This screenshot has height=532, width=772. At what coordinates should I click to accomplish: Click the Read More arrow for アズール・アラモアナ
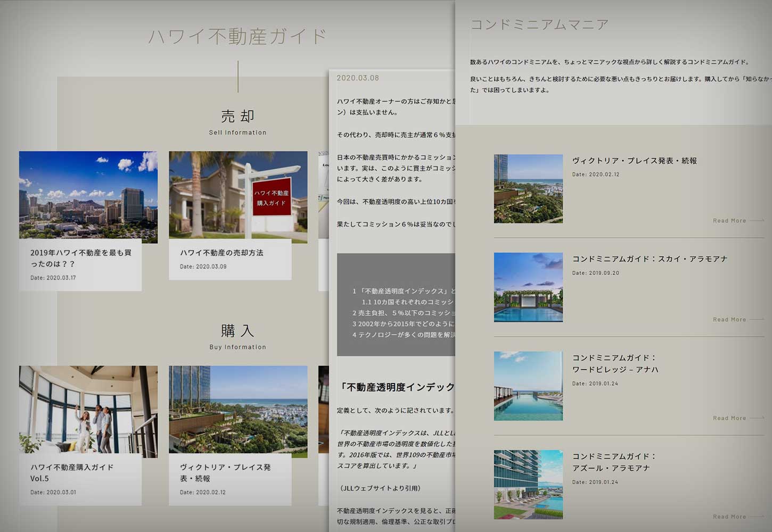tap(757, 517)
